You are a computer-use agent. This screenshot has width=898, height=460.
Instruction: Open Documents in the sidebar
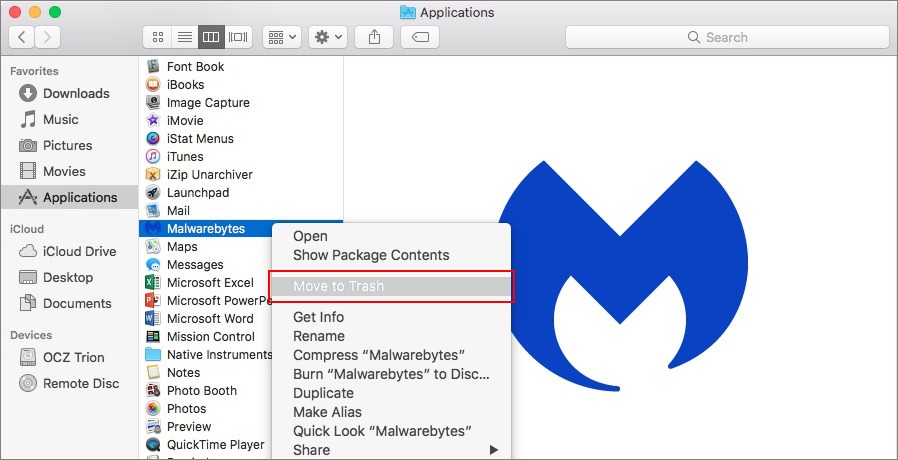(x=69, y=303)
